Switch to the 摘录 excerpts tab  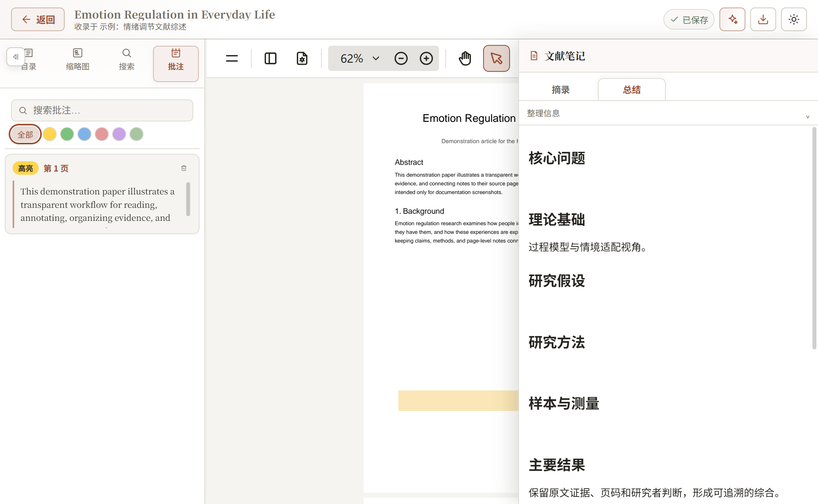pos(560,90)
